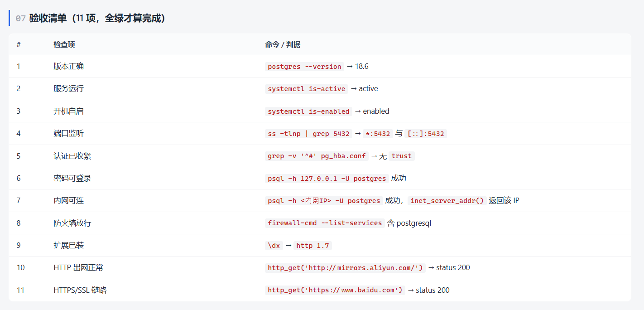Select the 防火墙放行 check item

point(72,223)
